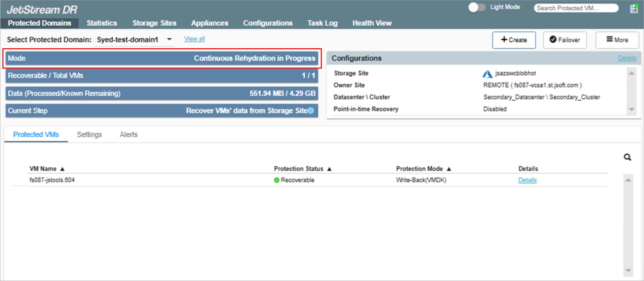Switch to the Statistics tab
The width and height of the screenshot is (644, 281).
pyautogui.click(x=102, y=23)
